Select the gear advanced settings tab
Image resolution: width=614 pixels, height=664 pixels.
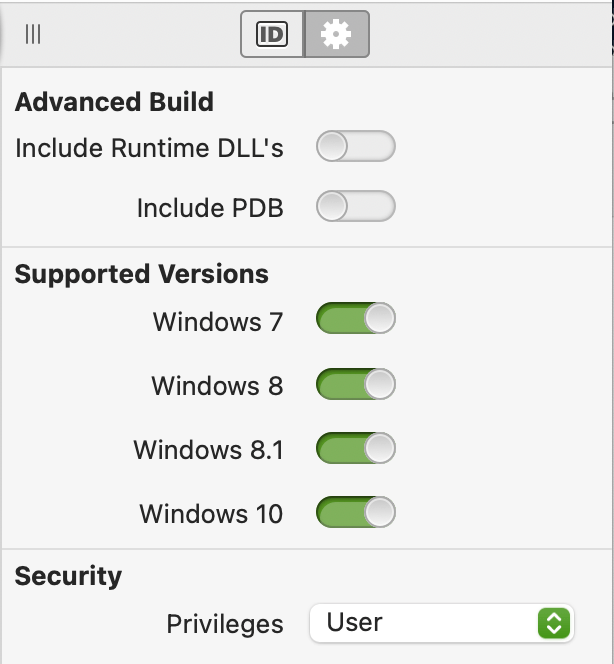point(337,34)
